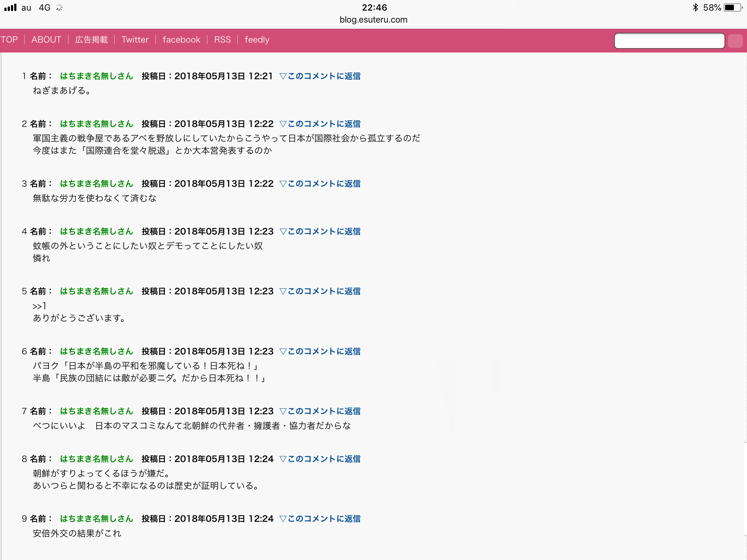Go to the facebook link
The image size is (747, 560).
[x=181, y=40]
